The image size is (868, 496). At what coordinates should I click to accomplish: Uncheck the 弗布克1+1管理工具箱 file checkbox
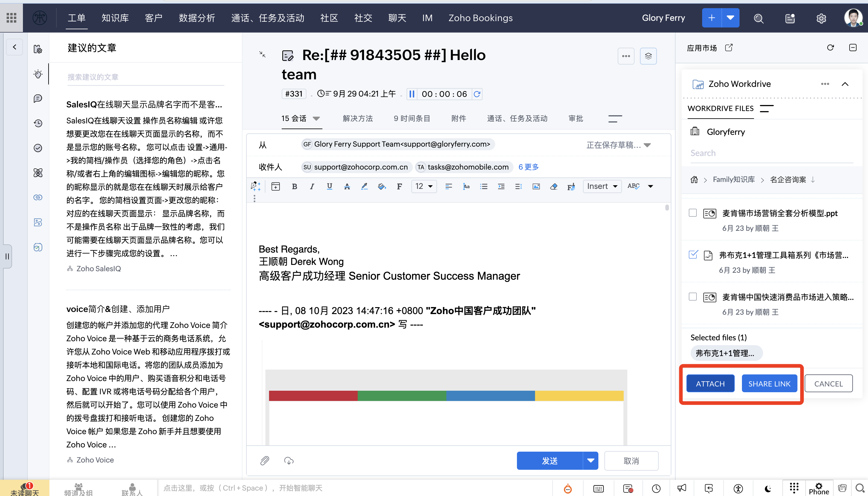[693, 254]
